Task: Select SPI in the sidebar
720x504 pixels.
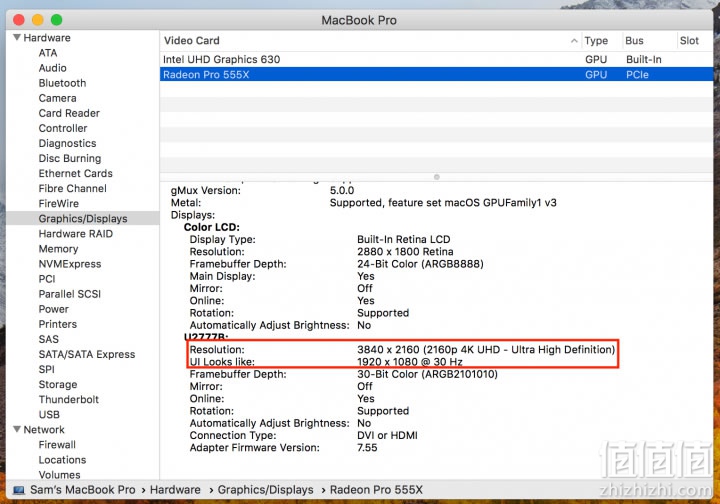Action: [46, 369]
